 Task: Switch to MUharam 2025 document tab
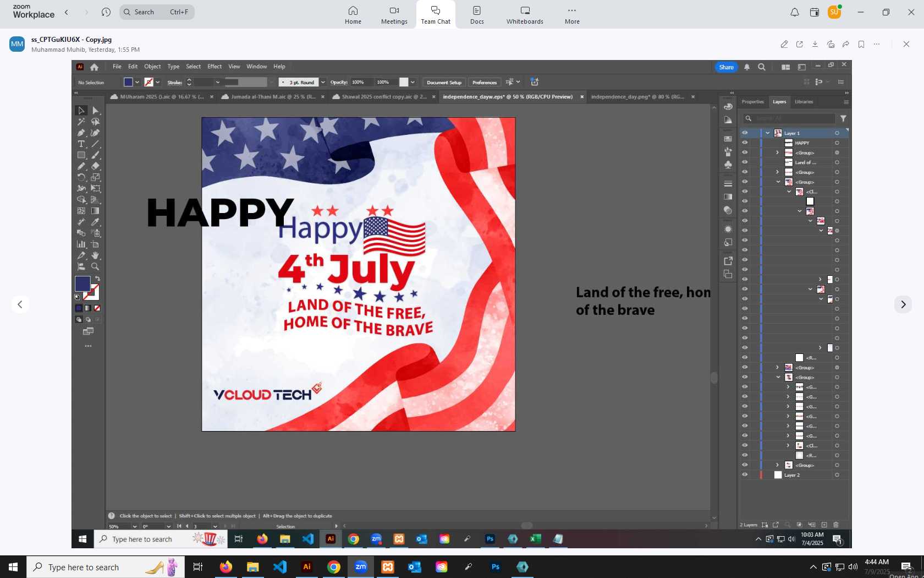pos(162,97)
